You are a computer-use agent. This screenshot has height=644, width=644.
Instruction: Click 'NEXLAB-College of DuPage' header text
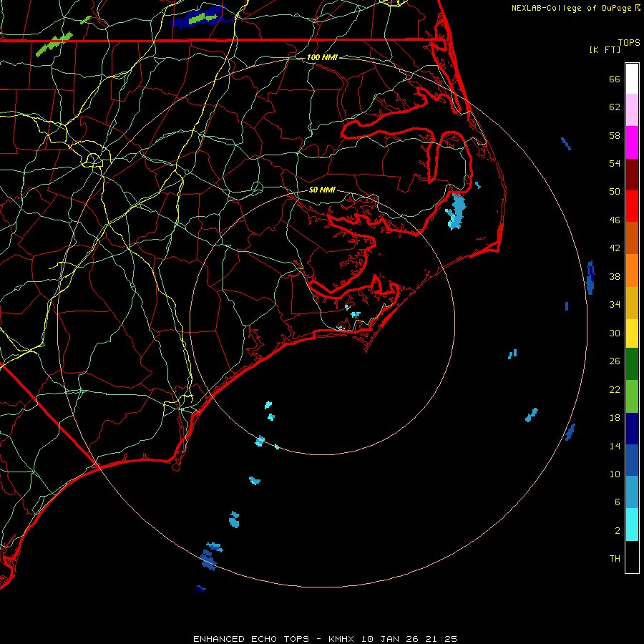click(571, 8)
